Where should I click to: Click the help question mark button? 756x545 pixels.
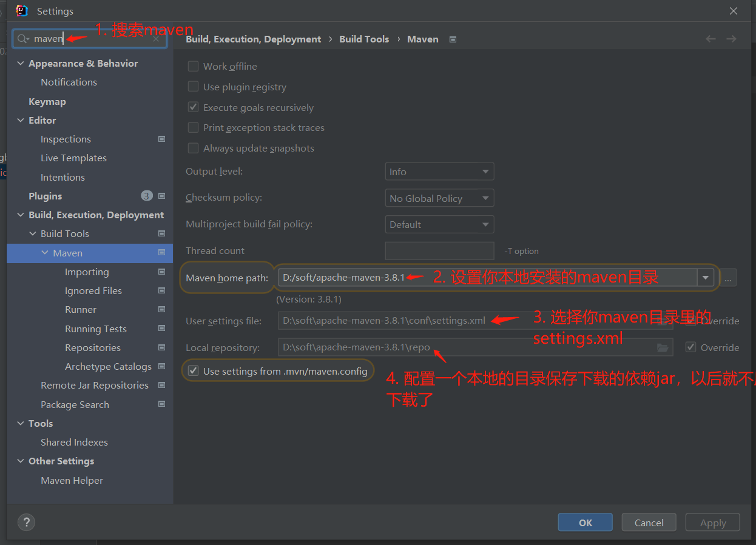click(26, 522)
